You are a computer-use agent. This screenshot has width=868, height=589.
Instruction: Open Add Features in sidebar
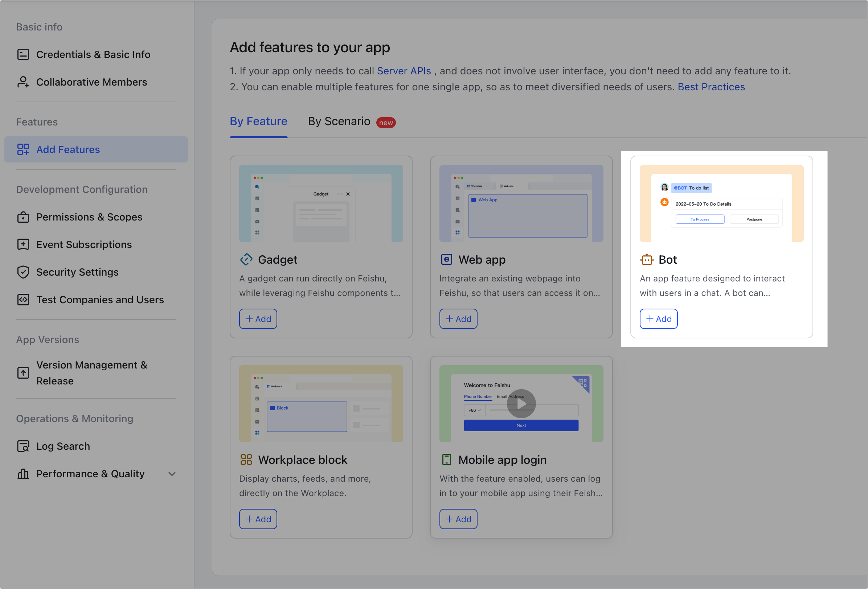pos(68,150)
